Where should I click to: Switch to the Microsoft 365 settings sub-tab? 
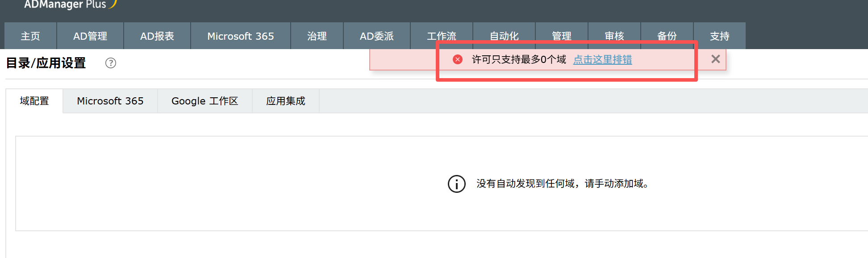(110, 101)
